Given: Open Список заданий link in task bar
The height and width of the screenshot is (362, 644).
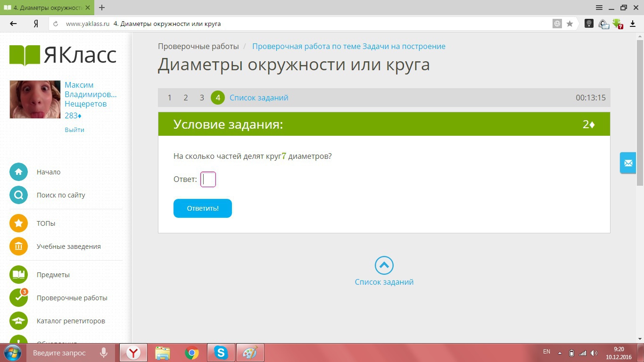Looking at the screenshot, I should 259,98.
